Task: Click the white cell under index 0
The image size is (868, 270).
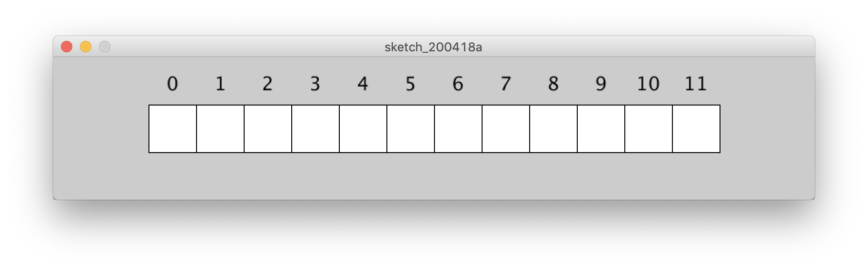Action: (173, 129)
